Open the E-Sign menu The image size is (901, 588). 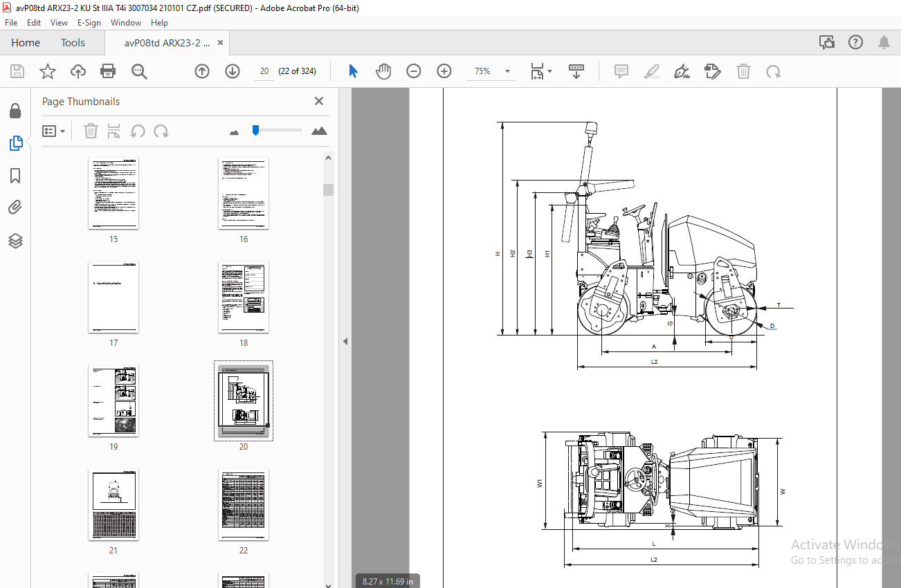click(89, 22)
